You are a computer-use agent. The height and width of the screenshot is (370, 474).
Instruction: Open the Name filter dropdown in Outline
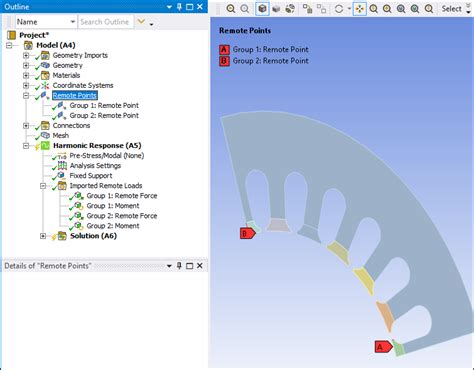point(73,22)
